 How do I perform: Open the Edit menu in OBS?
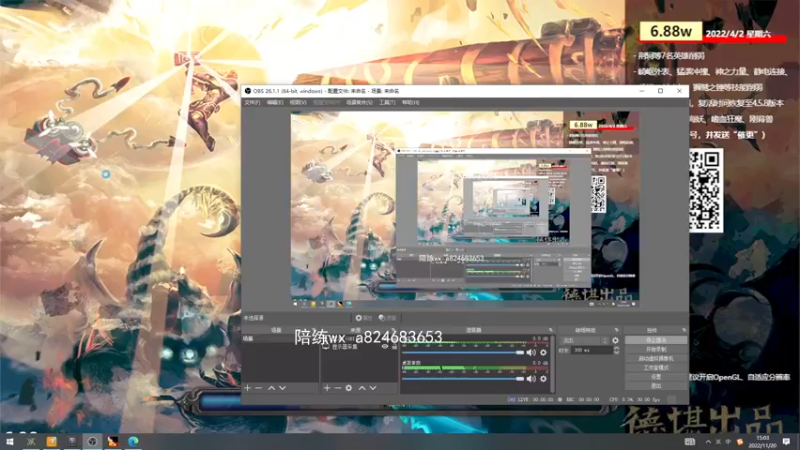tap(275, 103)
